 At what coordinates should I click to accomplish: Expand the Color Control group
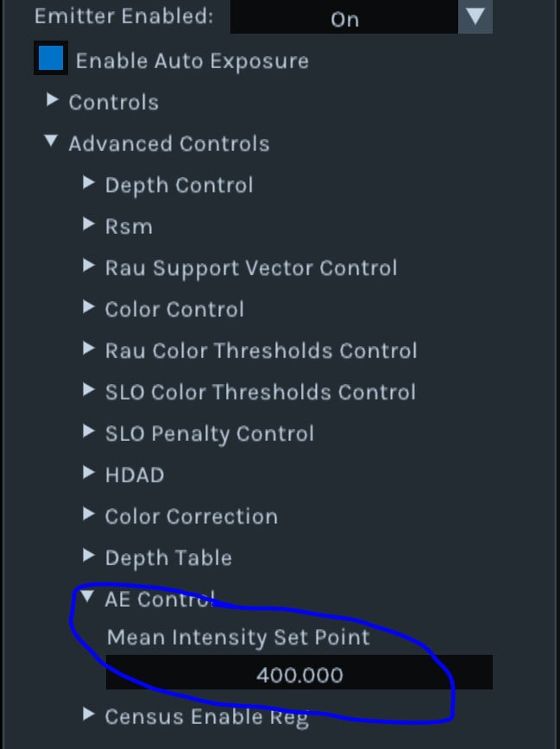pos(88,308)
